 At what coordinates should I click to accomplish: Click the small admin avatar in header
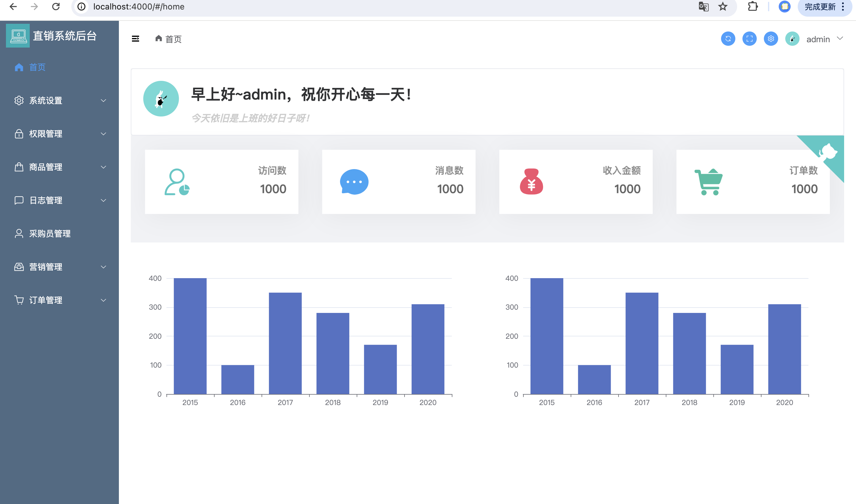pyautogui.click(x=792, y=39)
